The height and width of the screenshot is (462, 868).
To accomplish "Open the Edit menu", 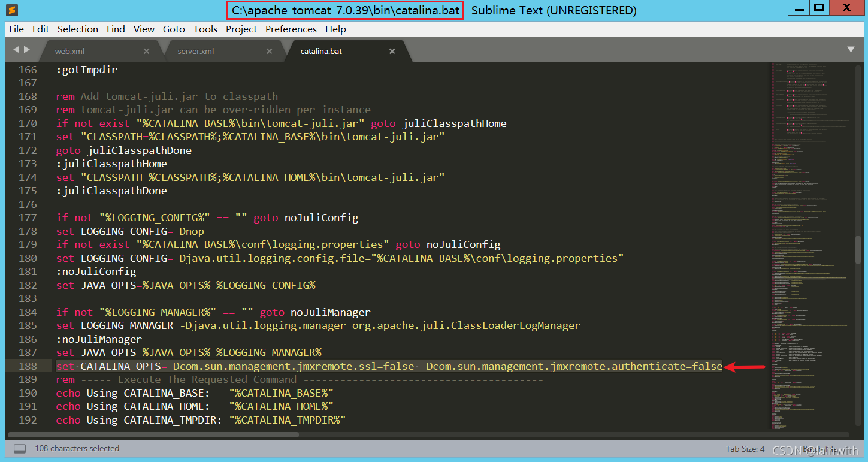I will click(x=41, y=29).
